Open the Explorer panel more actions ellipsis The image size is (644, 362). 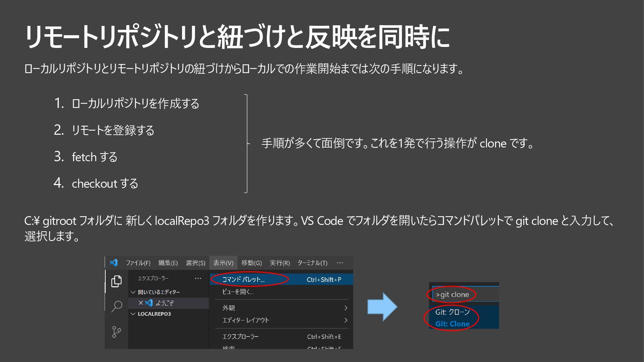pyautogui.click(x=198, y=278)
